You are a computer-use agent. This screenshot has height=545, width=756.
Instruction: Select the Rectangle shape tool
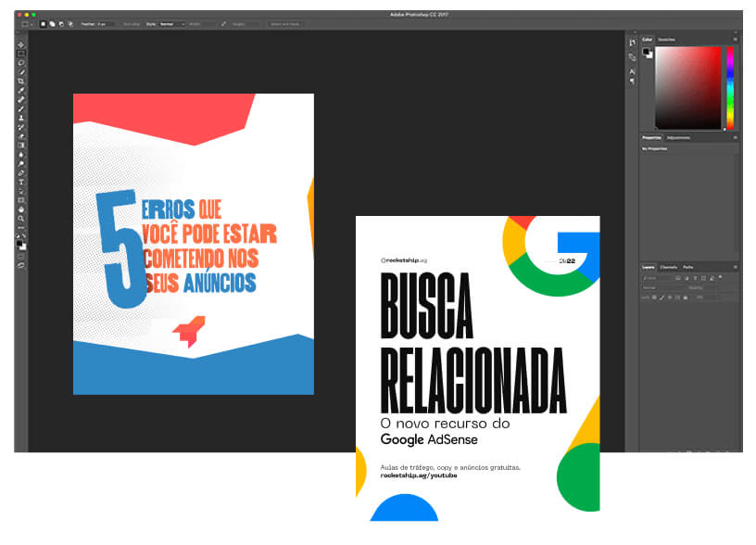pos(20,200)
